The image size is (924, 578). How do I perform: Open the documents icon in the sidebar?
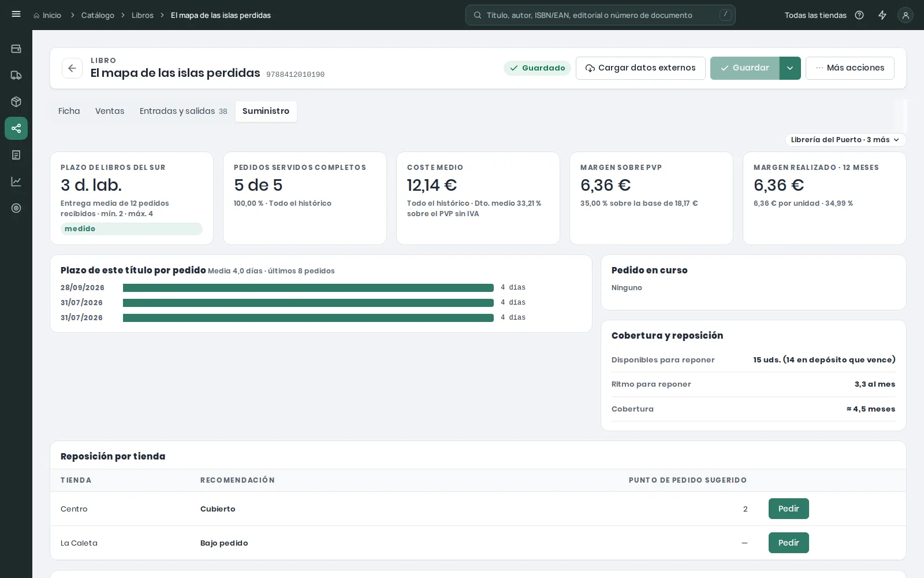coord(16,155)
